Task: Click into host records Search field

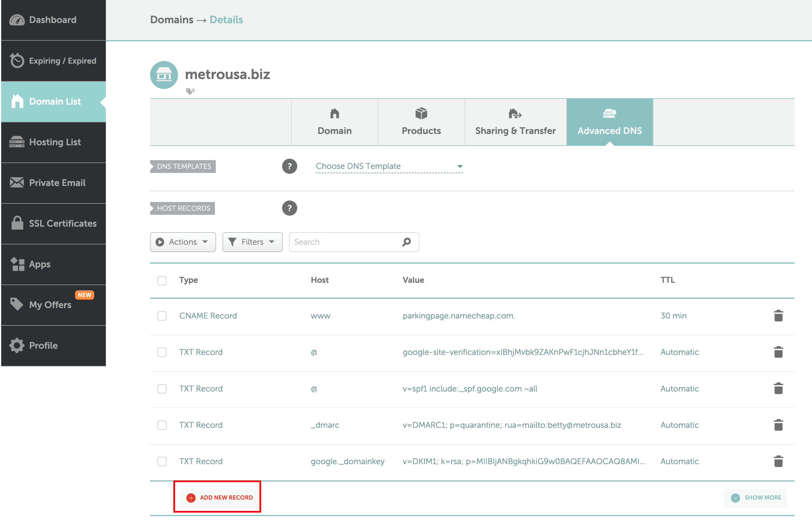Action: pos(345,242)
